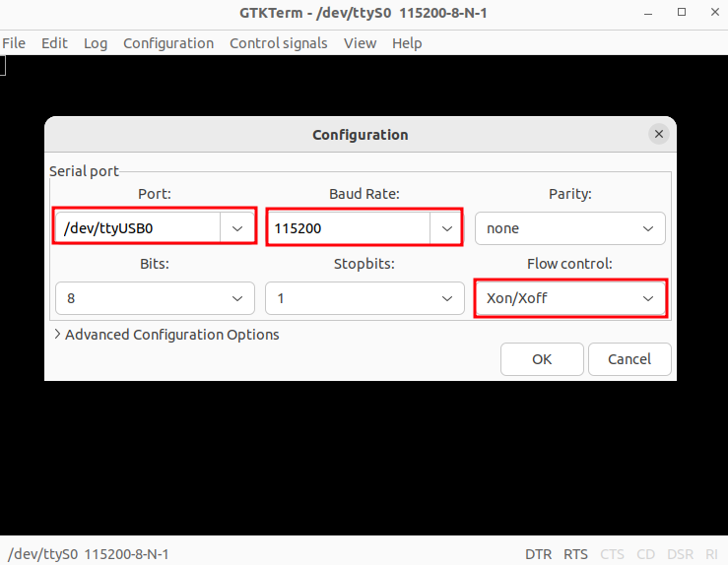Image resolution: width=728 pixels, height=565 pixels.
Task: Toggle DTR signal in status bar
Action: [x=538, y=554]
